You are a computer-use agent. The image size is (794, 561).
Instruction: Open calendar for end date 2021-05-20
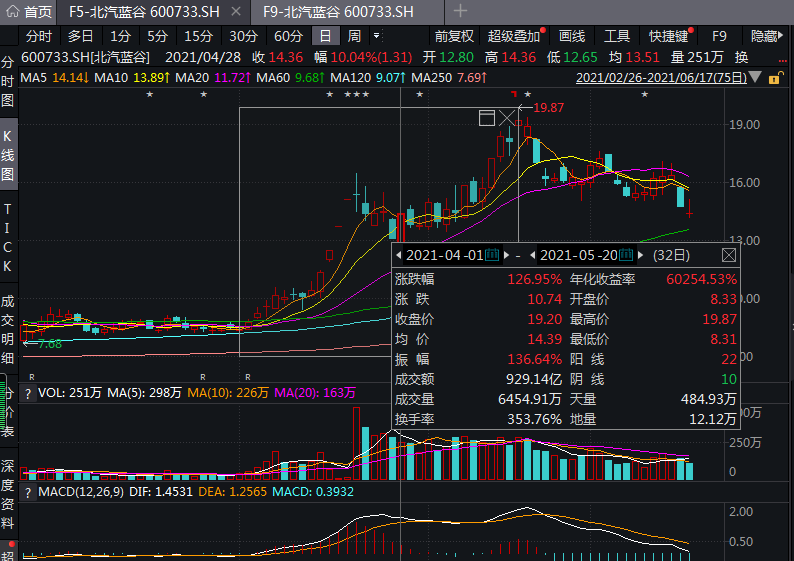pyautogui.click(x=626, y=255)
